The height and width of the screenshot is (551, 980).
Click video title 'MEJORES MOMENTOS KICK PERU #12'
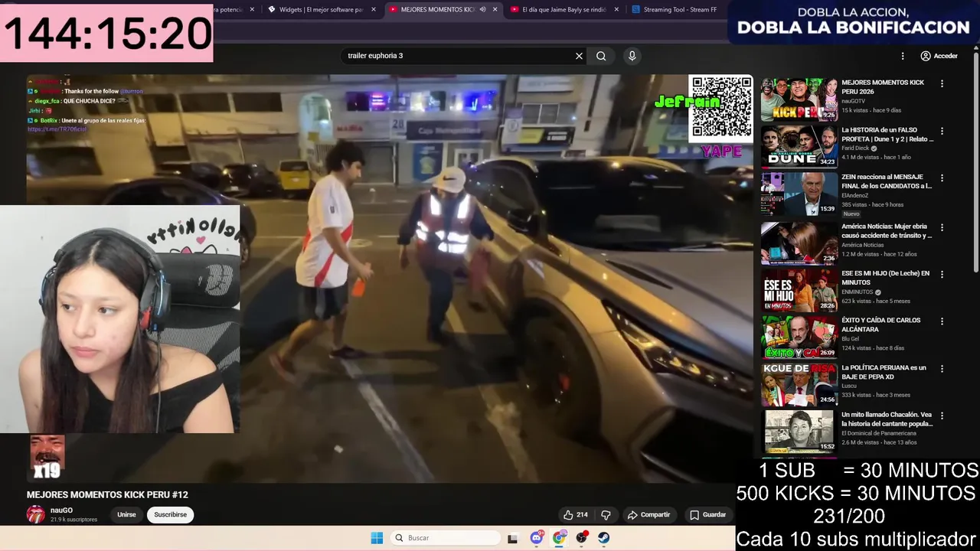107,495
